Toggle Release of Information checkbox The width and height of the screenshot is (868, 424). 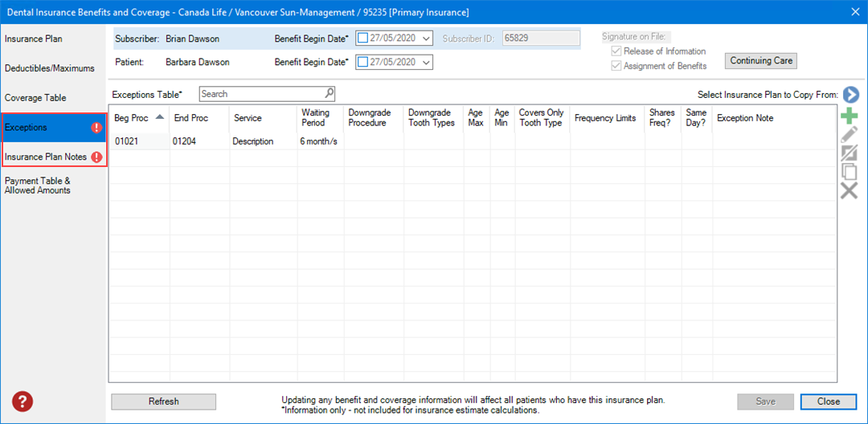[616, 51]
